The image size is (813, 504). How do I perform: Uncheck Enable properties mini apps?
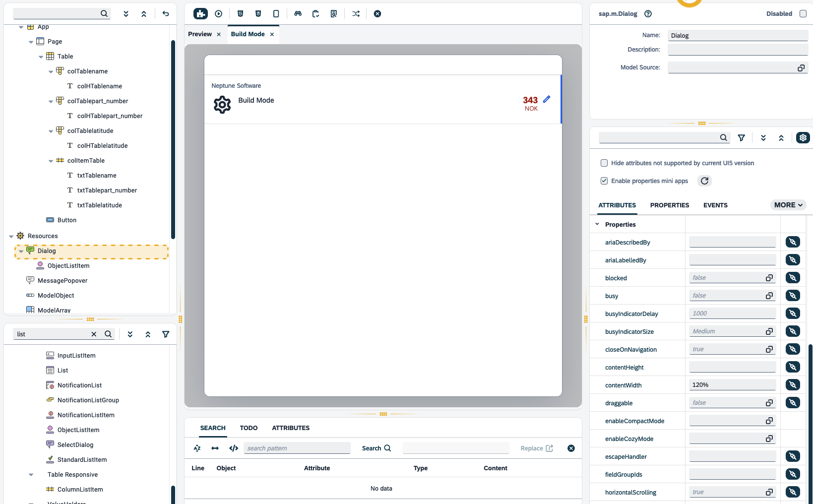pyautogui.click(x=604, y=181)
